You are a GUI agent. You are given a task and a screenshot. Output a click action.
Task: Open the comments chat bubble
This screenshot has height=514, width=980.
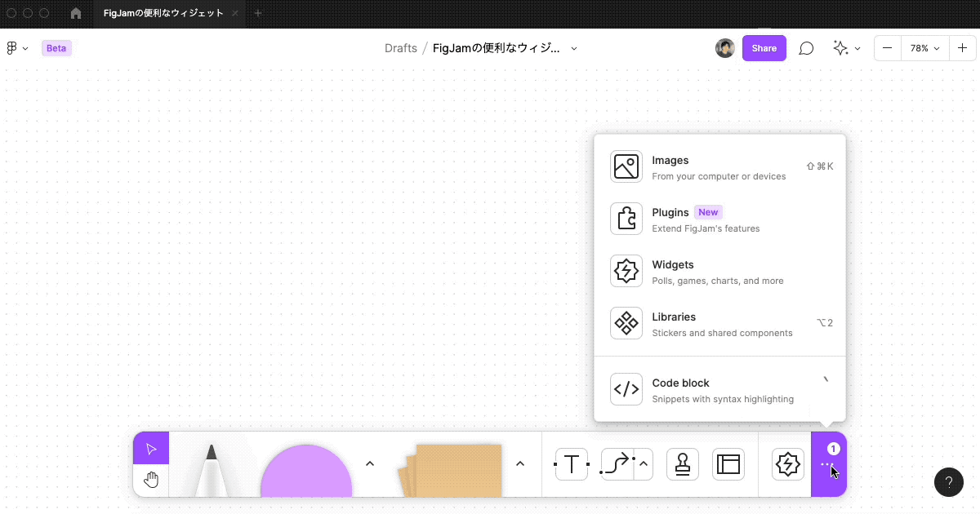[x=806, y=48]
